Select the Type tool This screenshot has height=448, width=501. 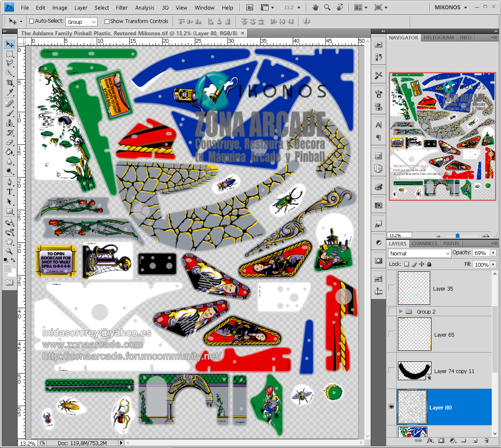(10, 192)
